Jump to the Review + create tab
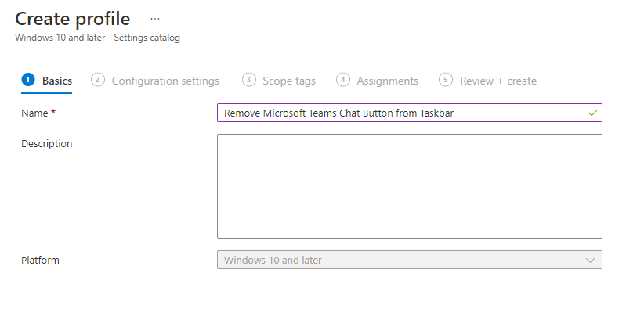The width and height of the screenshot is (644, 335). [487, 81]
